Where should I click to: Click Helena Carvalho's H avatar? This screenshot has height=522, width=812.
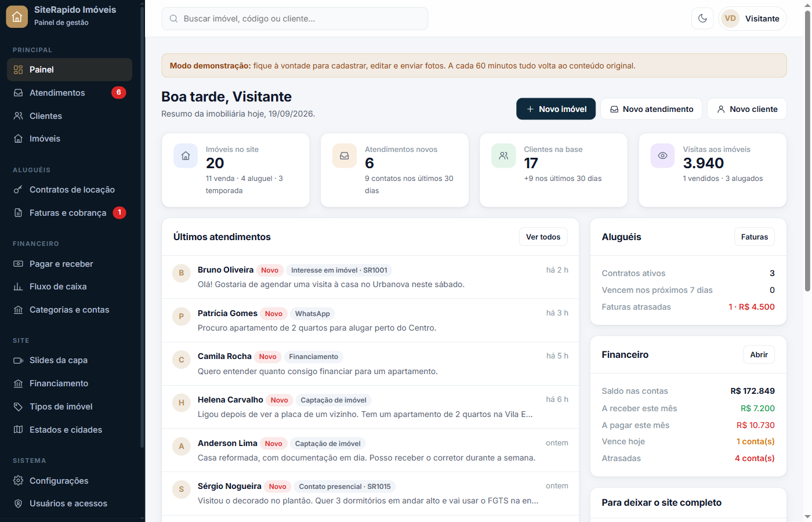click(182, 403)
